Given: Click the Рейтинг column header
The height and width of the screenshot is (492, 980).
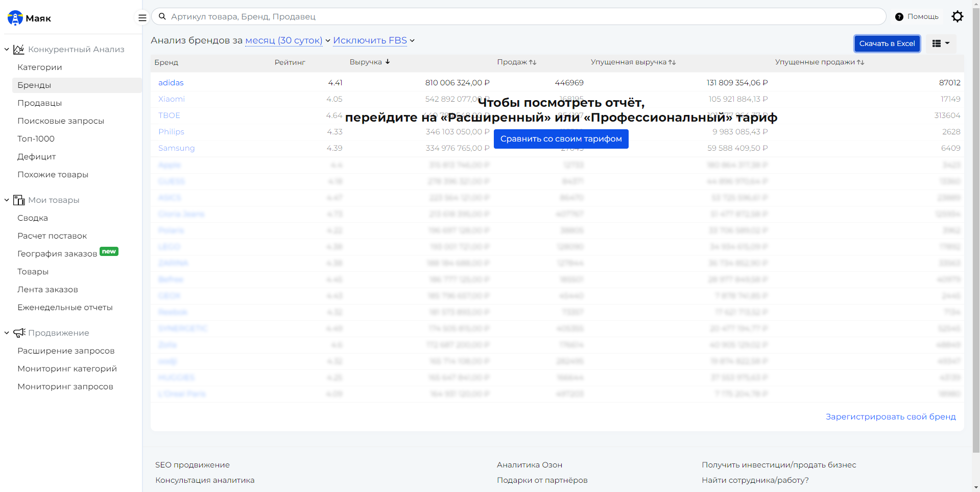Looking at the screenshot, I should tap(290, 62).
